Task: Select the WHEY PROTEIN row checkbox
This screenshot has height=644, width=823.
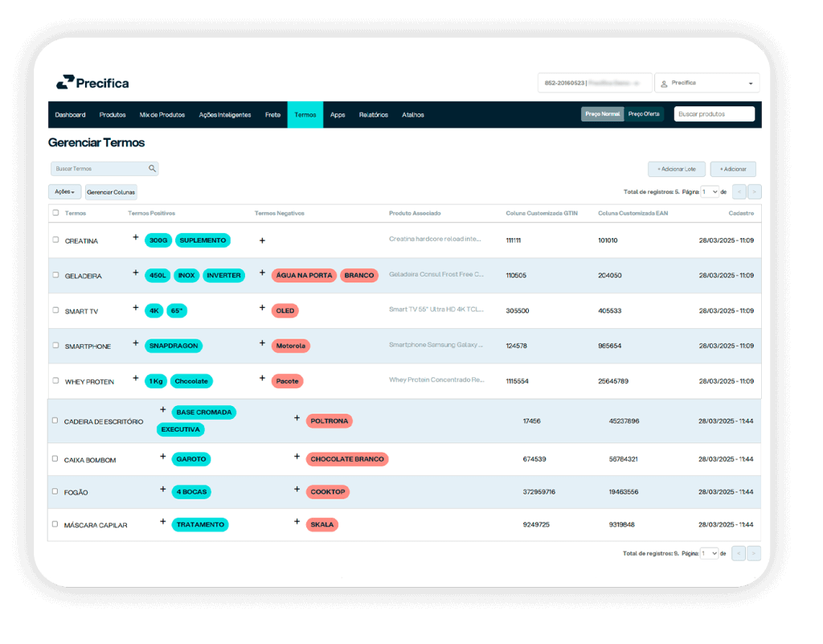Action: [55, 381]
